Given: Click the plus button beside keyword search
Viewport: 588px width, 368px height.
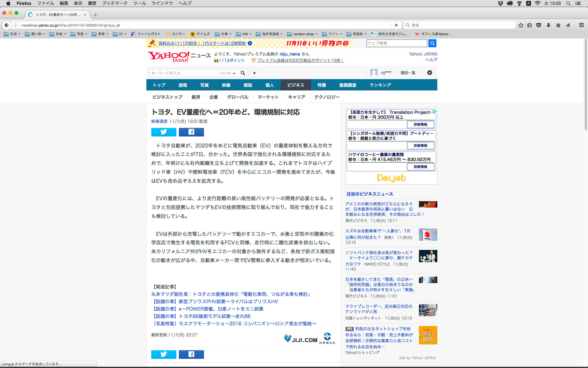Looking at the screenshot, I should pyautogui.click(x=254, y=73).
